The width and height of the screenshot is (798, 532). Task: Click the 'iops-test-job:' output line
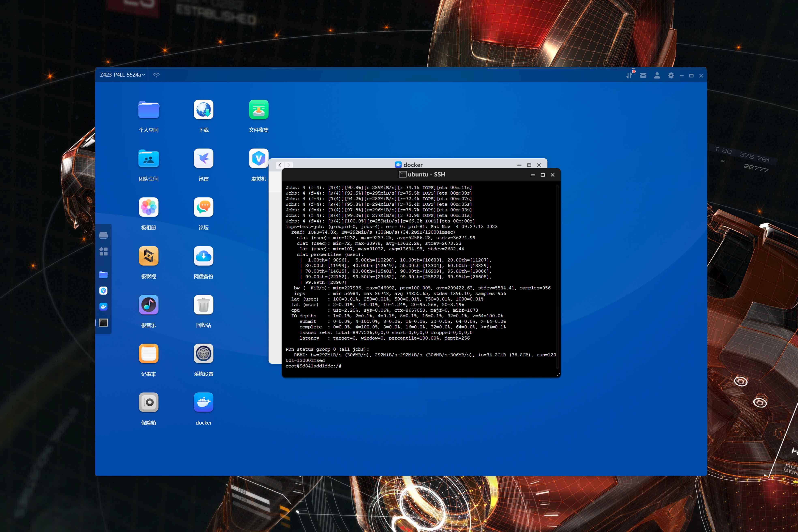(391, 227)
